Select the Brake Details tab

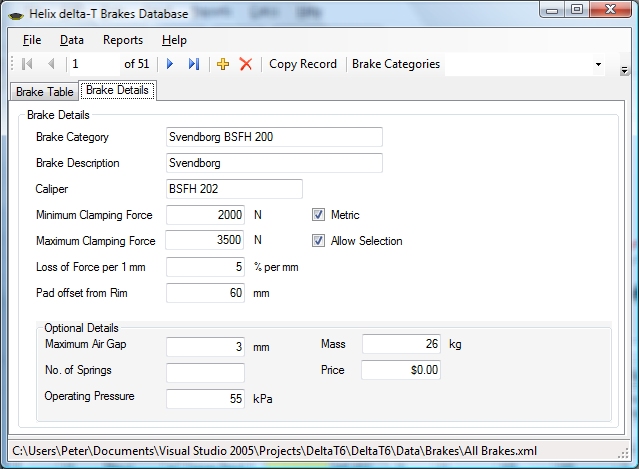(117, 90)
